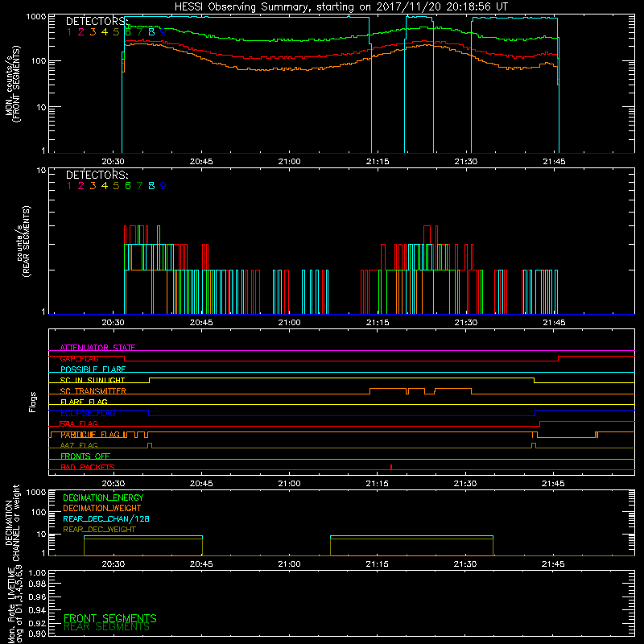Viewport: 644px width, 644px height.
Task: Click the vertical 'Flags' axis label
Action: pyautogui.click(x=33, y=402)
